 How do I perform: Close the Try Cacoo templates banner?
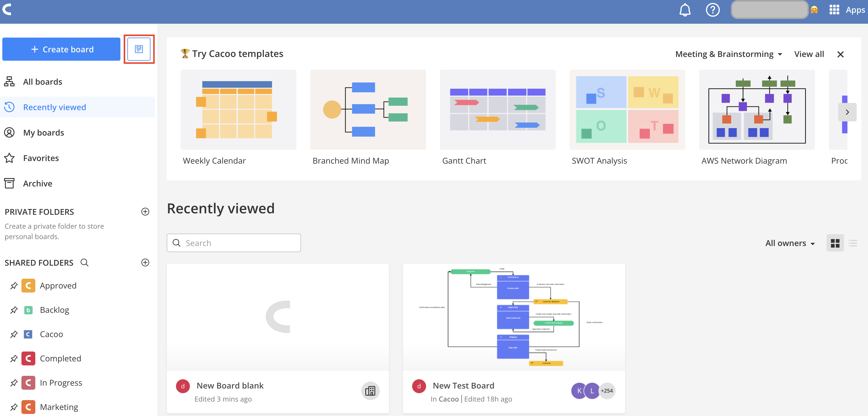(x=841, y=54)
